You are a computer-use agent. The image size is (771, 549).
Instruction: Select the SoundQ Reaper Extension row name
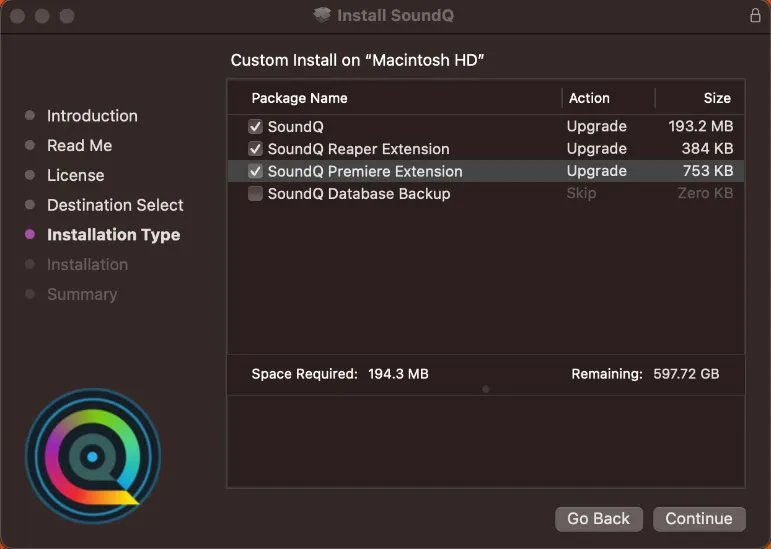point(358,149)
